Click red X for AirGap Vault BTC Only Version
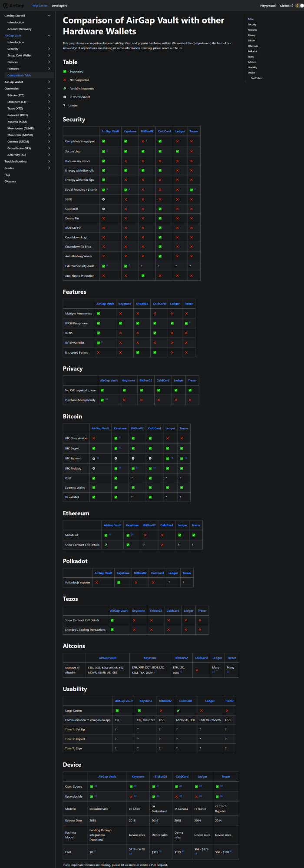This screenshot has height=868, width=304. (93, 438)
